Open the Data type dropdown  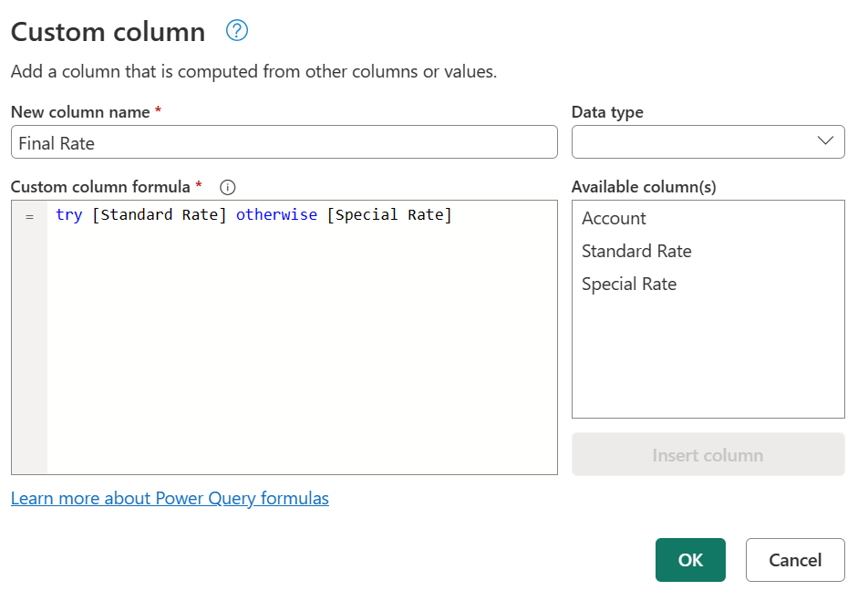[708, 141]
